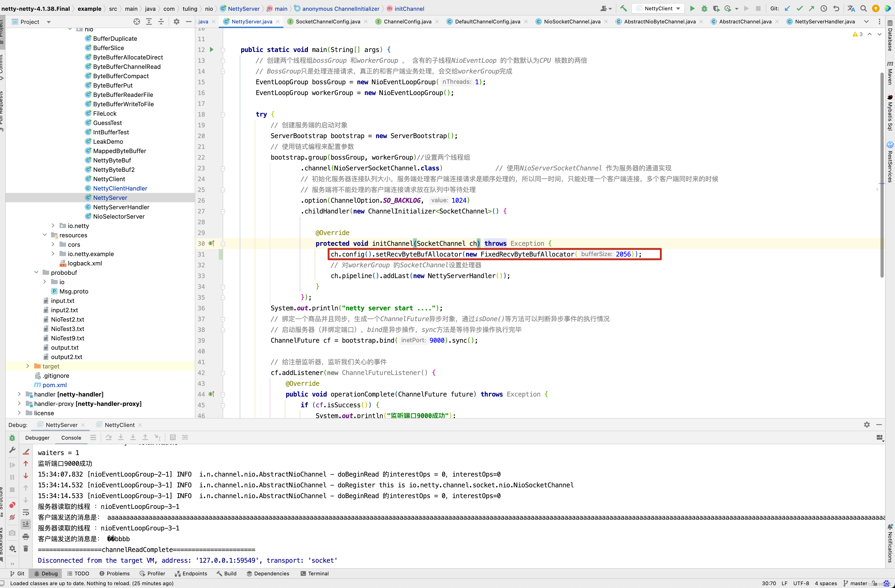The image size is (895, 588).
Task: Clear console with the trash icon
Action: click(26, 548)
